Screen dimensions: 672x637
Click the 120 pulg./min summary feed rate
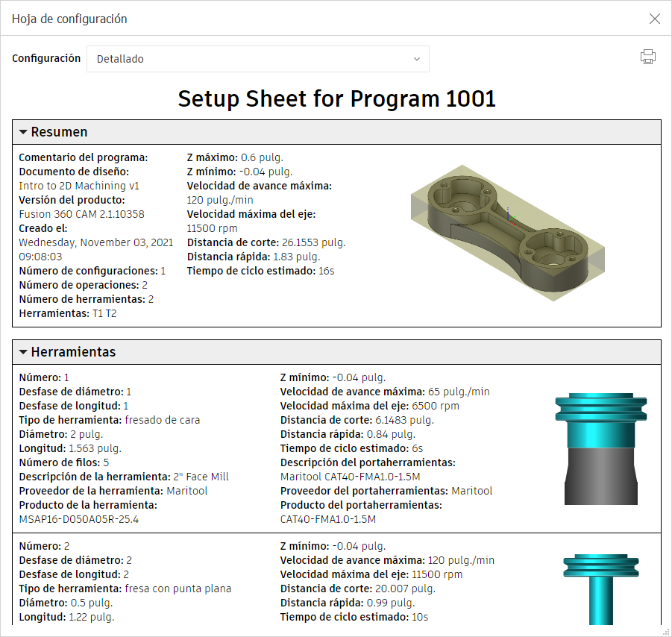pos(220,200)
